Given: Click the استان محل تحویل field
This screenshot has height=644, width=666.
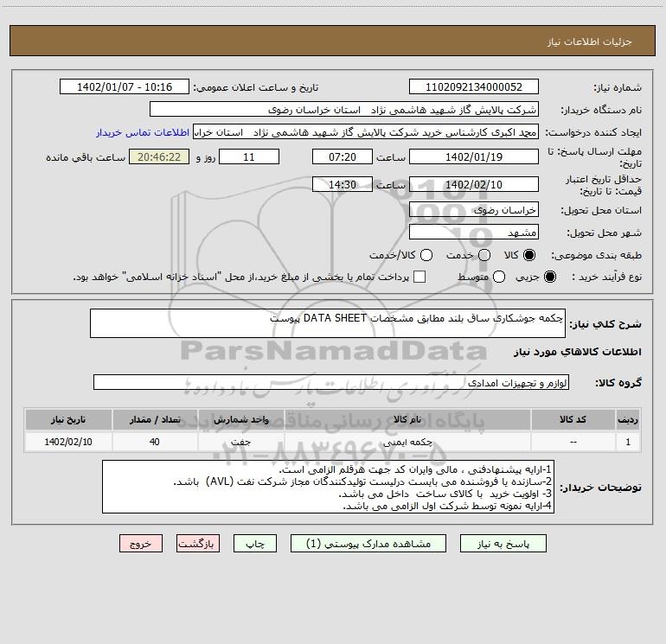Looking at the screenshot, I should [x=472, y=210].
